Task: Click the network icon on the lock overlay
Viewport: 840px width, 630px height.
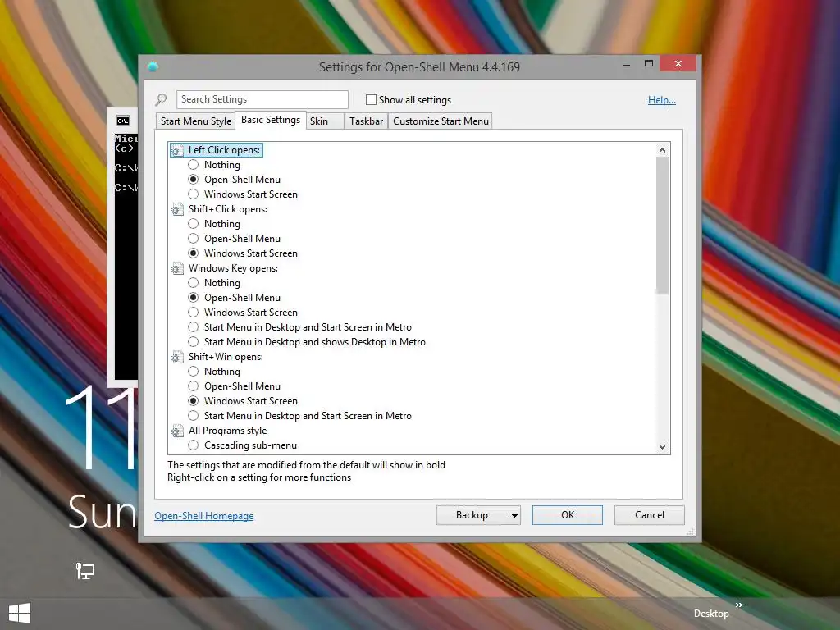Action: pyautogui.click(x=84, y=571)
